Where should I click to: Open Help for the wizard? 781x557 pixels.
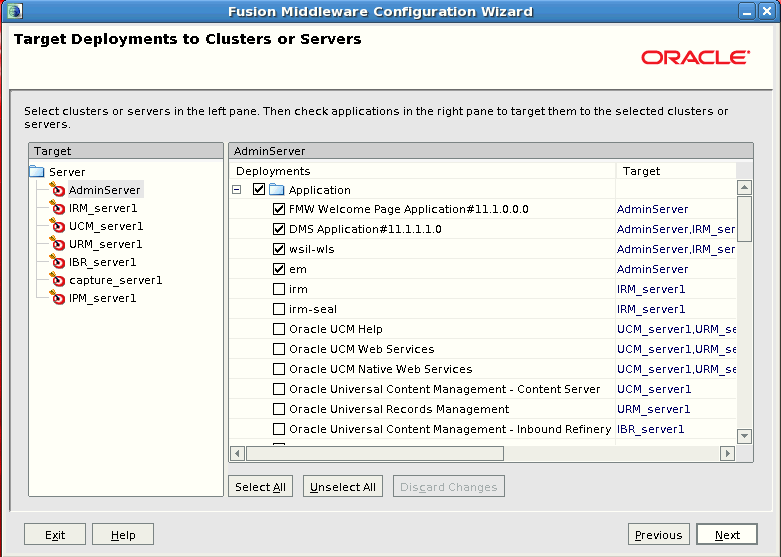point(123,535)
